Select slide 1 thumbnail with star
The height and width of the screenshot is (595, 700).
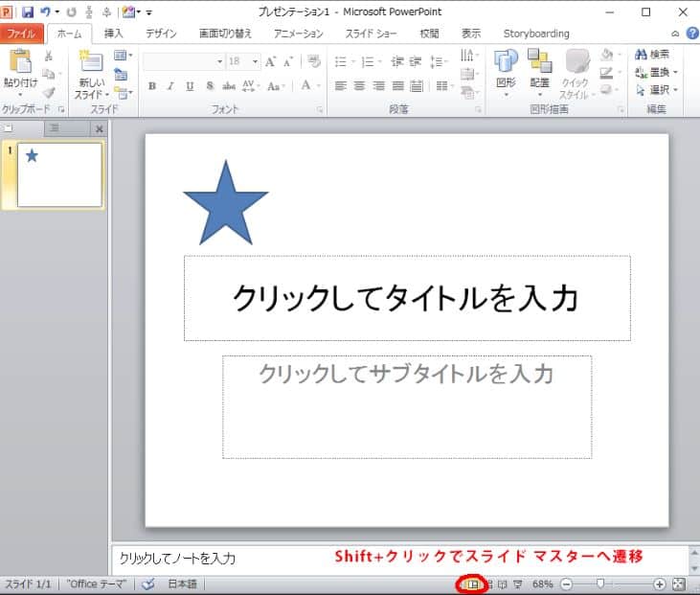(x=59, y=175)
